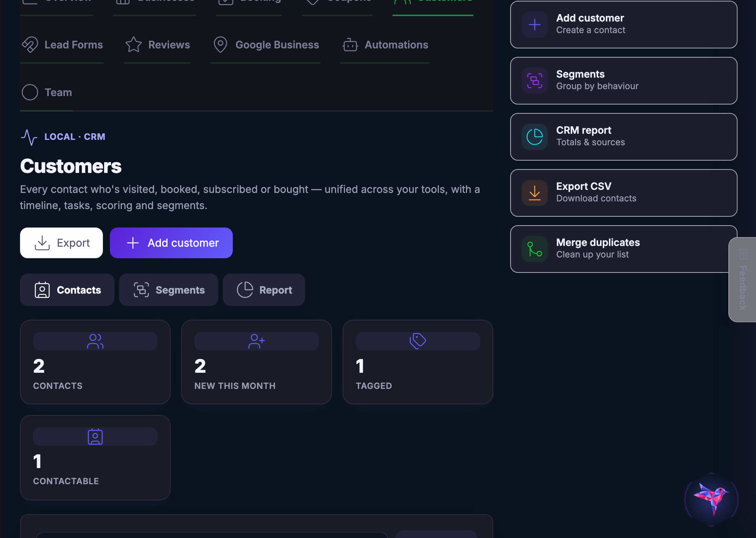The height and width of the screenshot is (538, 756).
Task: Open the Team navigation tab
Action: tap(46, 93)
